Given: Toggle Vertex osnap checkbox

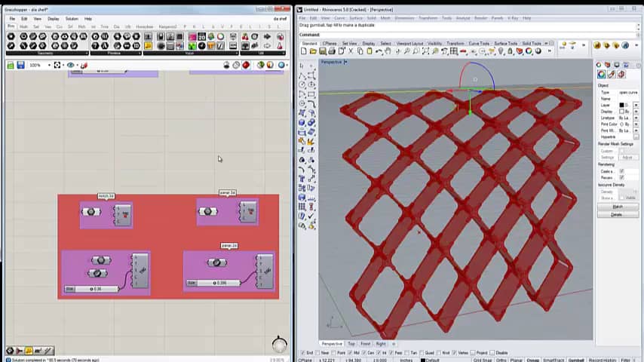Looking at the screenshot, I should [454, 353].
